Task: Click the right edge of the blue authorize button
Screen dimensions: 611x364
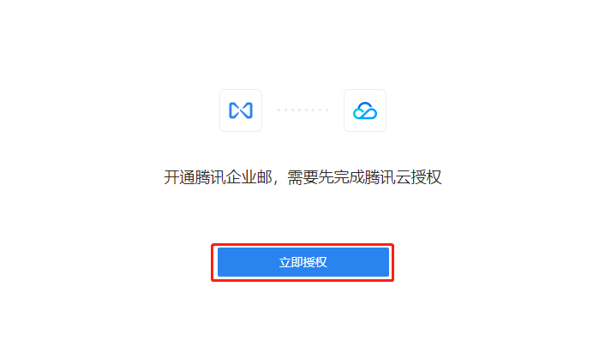Action: (x=387, y=262)
